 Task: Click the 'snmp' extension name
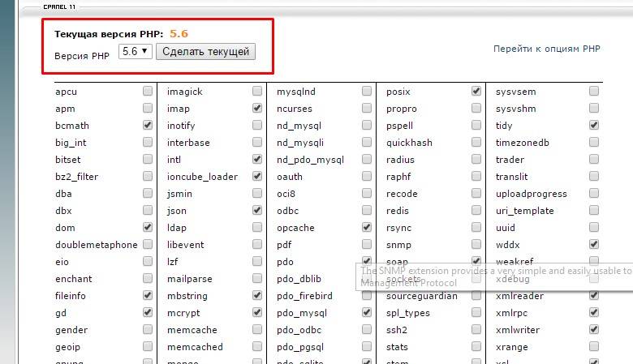point(398,245)
